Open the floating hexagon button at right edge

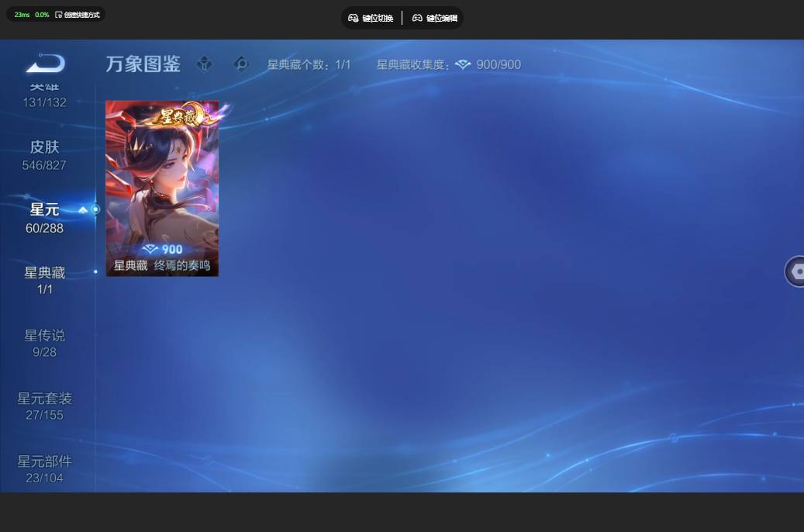795,271
